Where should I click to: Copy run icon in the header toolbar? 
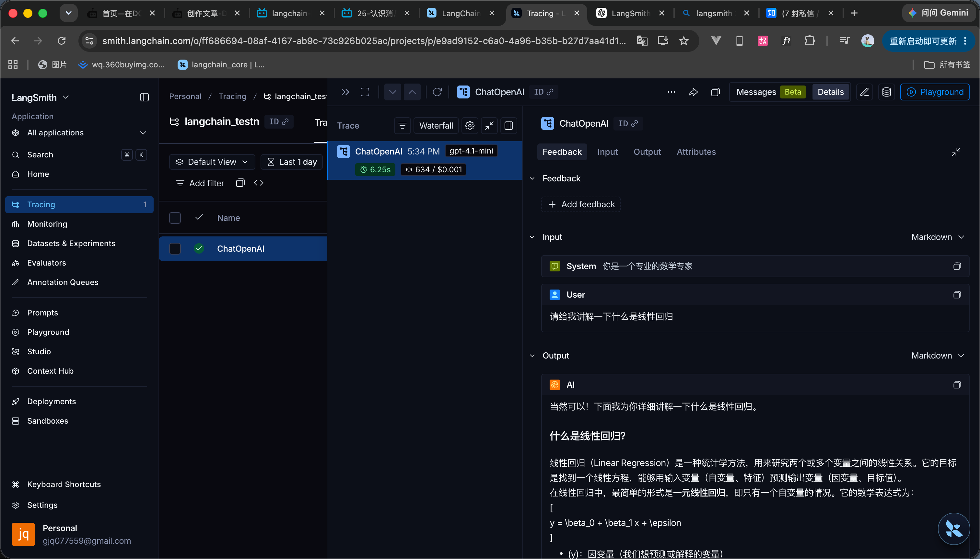pyautogui.click(x=715, y=92)
